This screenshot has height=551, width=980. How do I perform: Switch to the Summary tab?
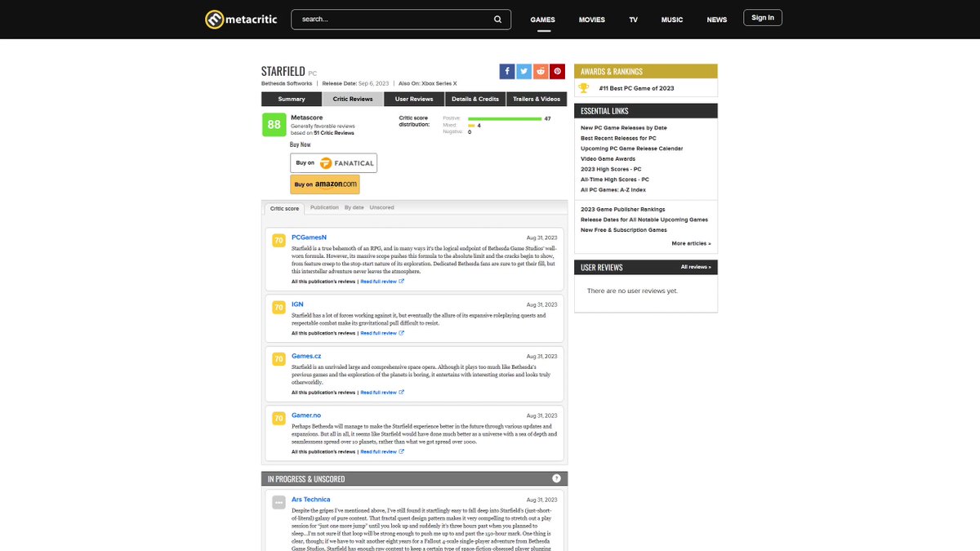tap(292, 99)
